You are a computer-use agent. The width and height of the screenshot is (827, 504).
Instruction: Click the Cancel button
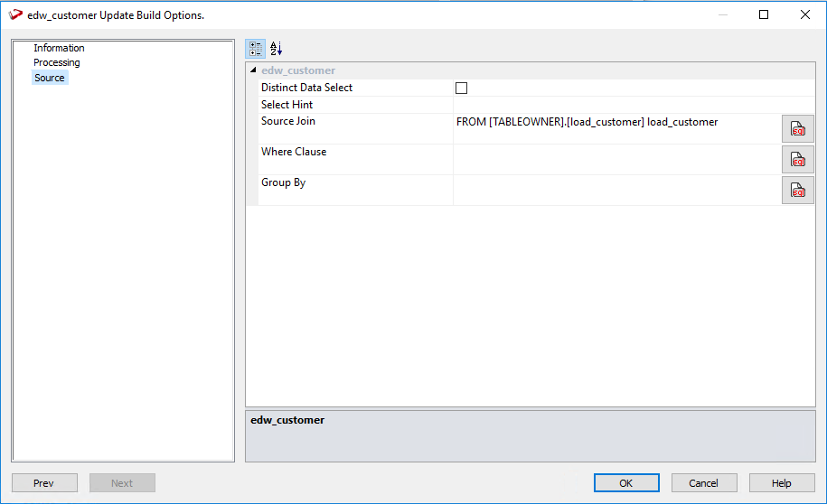(x=704, y=483)
